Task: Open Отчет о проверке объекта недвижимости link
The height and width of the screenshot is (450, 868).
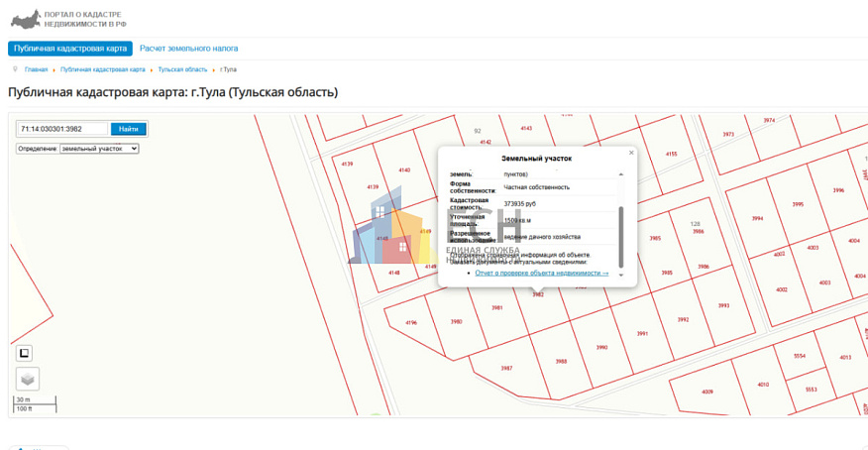Action: tap(541, 273)
